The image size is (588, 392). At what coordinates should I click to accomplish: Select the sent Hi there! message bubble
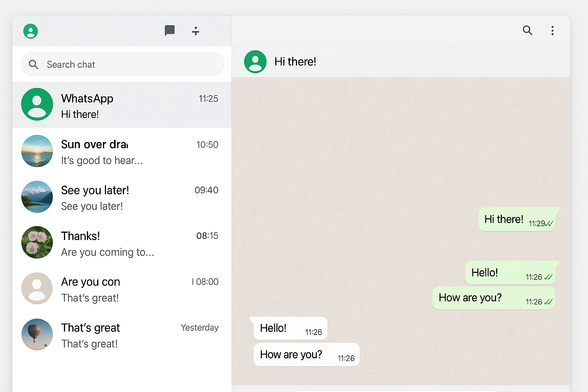[x=519, y=219]
